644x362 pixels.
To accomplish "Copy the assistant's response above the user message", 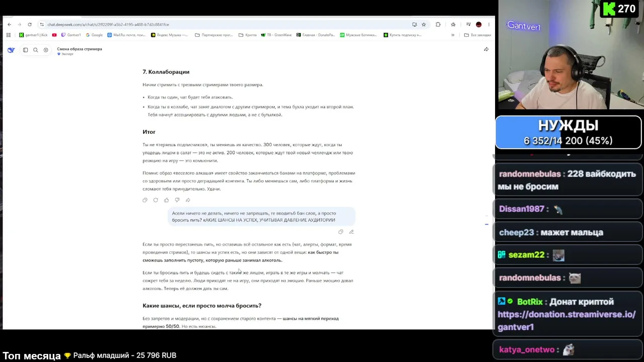I will click(145, 200).
